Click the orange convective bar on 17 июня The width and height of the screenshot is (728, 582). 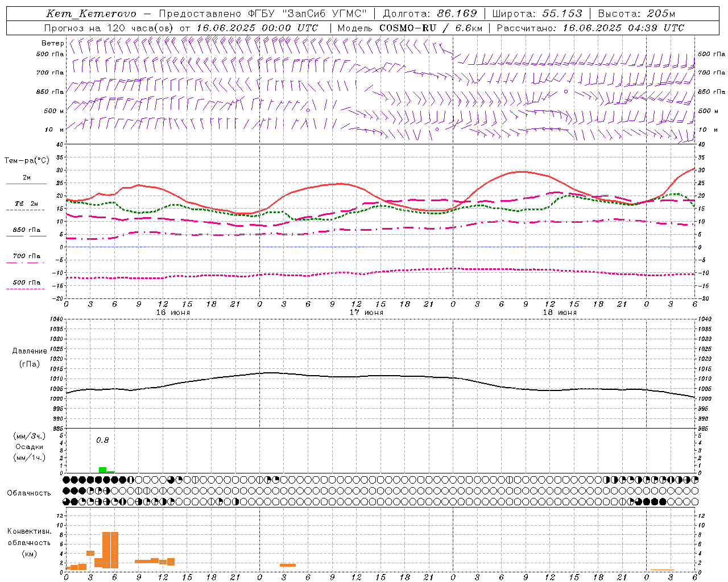tap(288, 565)
